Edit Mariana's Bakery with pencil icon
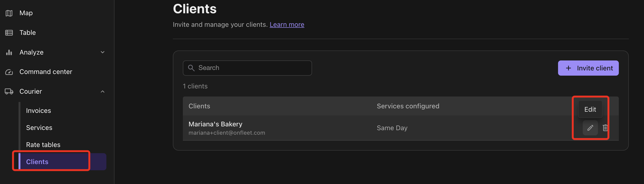Image resolution: width=644 pixels, height=184 pixels. [590, 128]
